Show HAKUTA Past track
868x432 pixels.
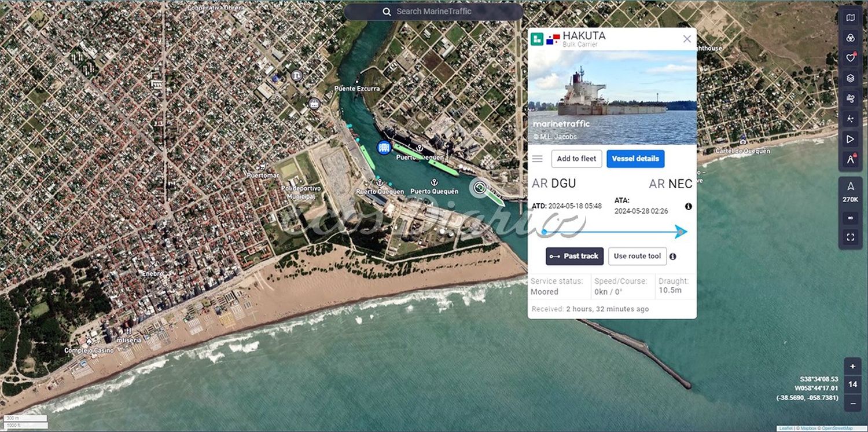(x=575, y=256)
